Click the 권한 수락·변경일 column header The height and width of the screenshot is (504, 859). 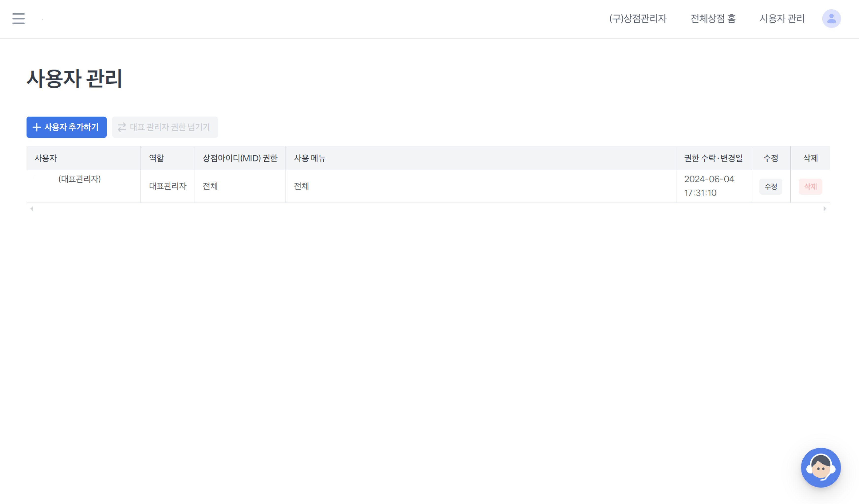click(x=713, y=158)
